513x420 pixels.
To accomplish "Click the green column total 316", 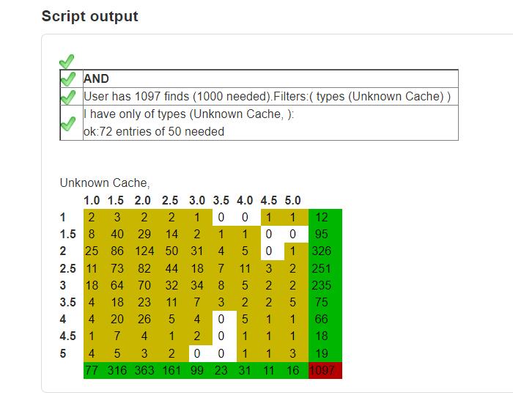I will (x=117, y=370).
